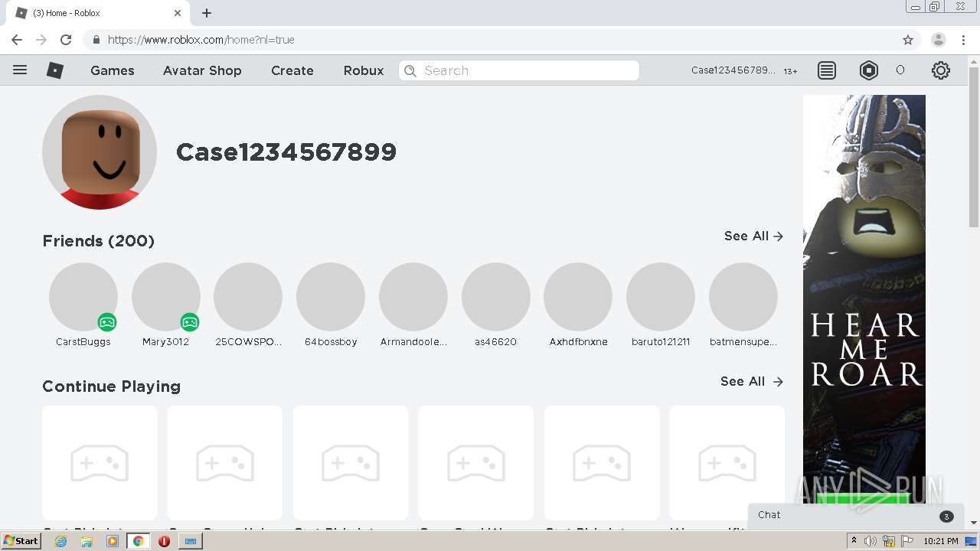This screenshot has width=980, height=551.
Task: Click the Hear Me Roar advertisement
Action: pos(864,298)
